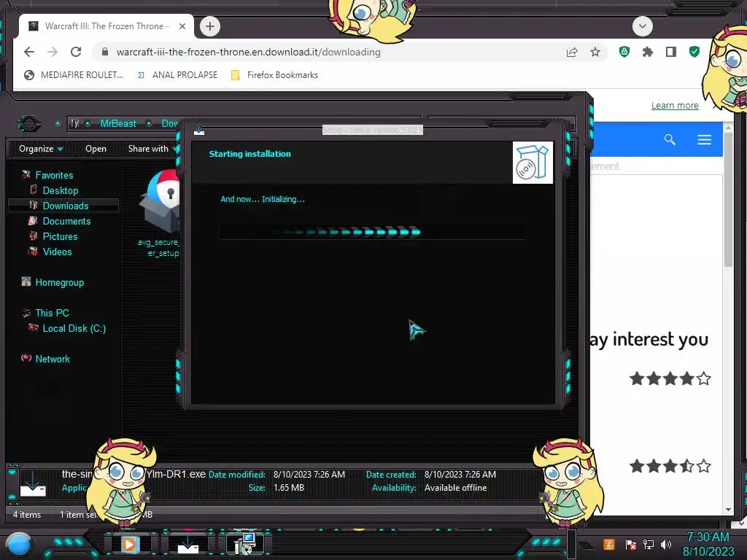Open the Firefox Bookmarks folder
The width and height of the screenshot is (747, 560).
(274, 75)
